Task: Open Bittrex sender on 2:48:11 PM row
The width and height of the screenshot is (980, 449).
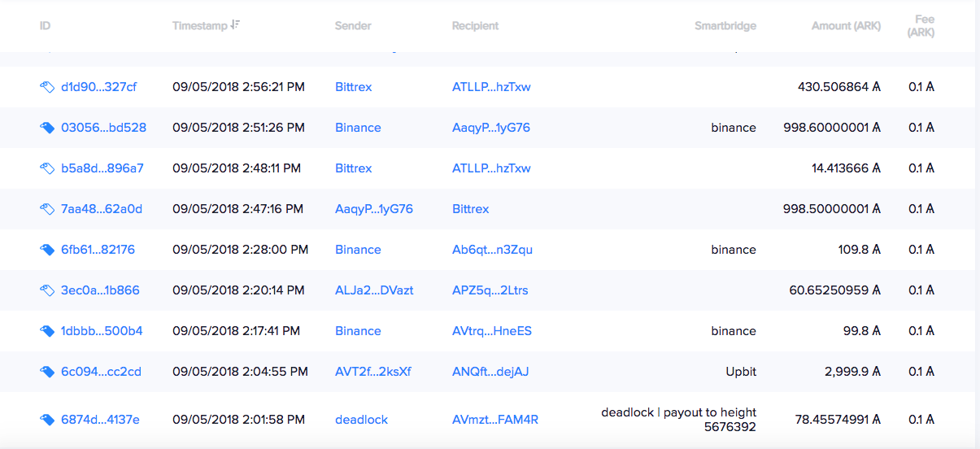Action: tap(353, 168)
